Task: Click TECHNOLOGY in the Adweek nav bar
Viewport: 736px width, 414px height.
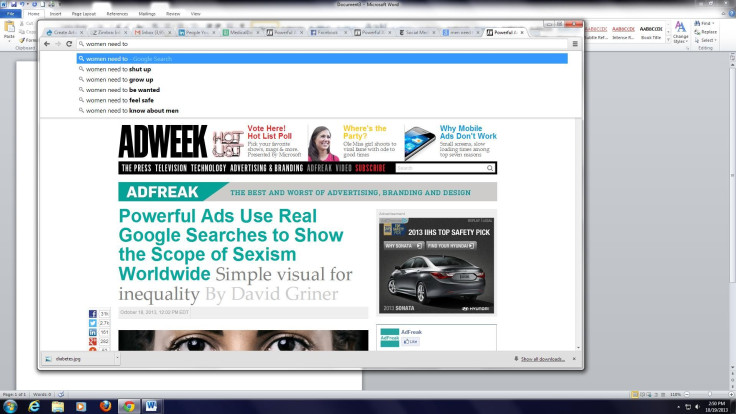Action: pos(208,168)
